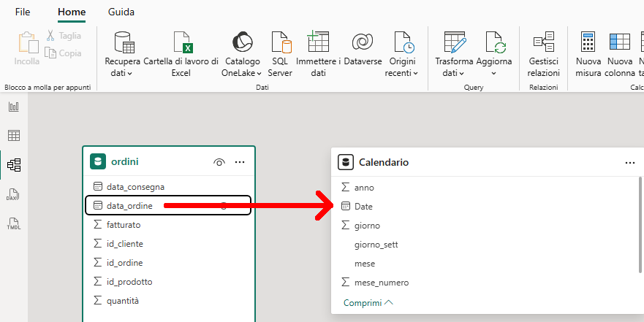Click the Catalogo OneLake icon
The image size is (644, 322).
(x=242, y=42)
